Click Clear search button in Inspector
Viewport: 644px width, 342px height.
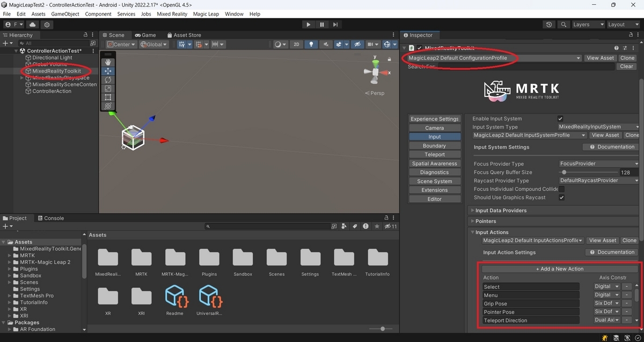626,66
